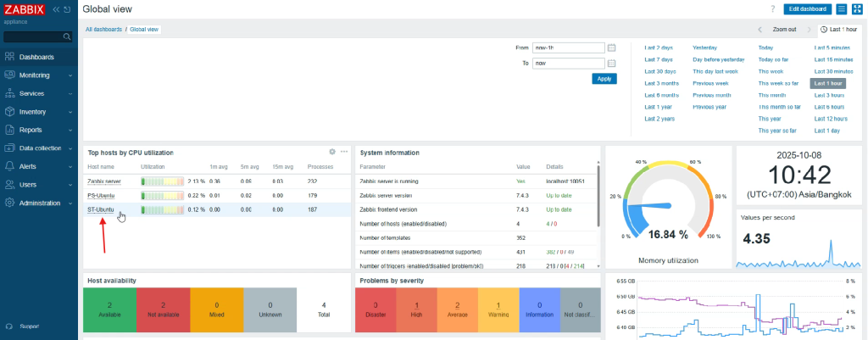This screenshot has width=868, height=340.
Task: Open the dashboard actions hamburger menu
Action: pyautogui.click(x=842, y=8)
